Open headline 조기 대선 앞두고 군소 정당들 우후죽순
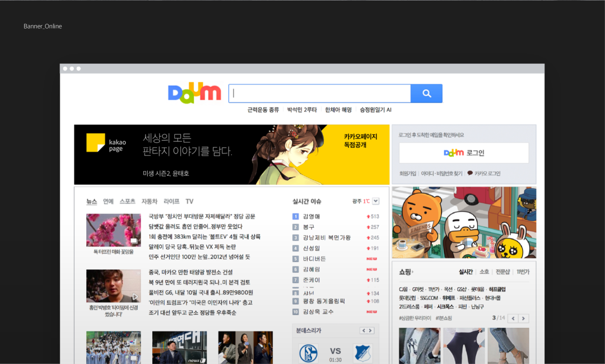605x364 pixels. (x=193, y=312)
